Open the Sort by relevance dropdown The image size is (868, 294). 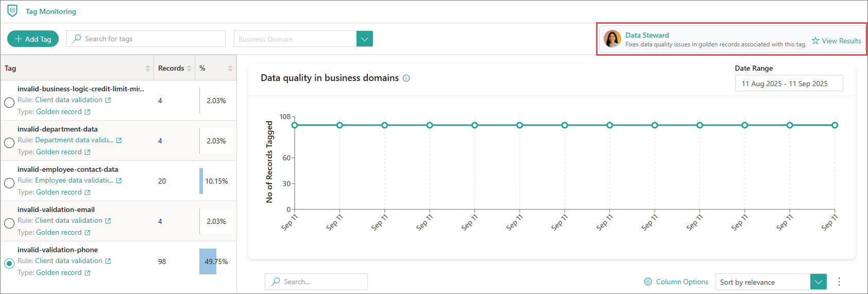[x=819, y=282]
